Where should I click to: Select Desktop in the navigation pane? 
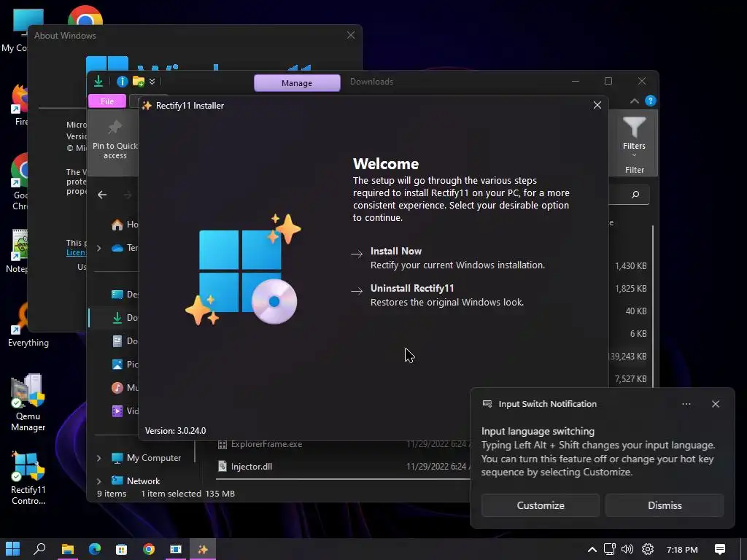[124, 295]
